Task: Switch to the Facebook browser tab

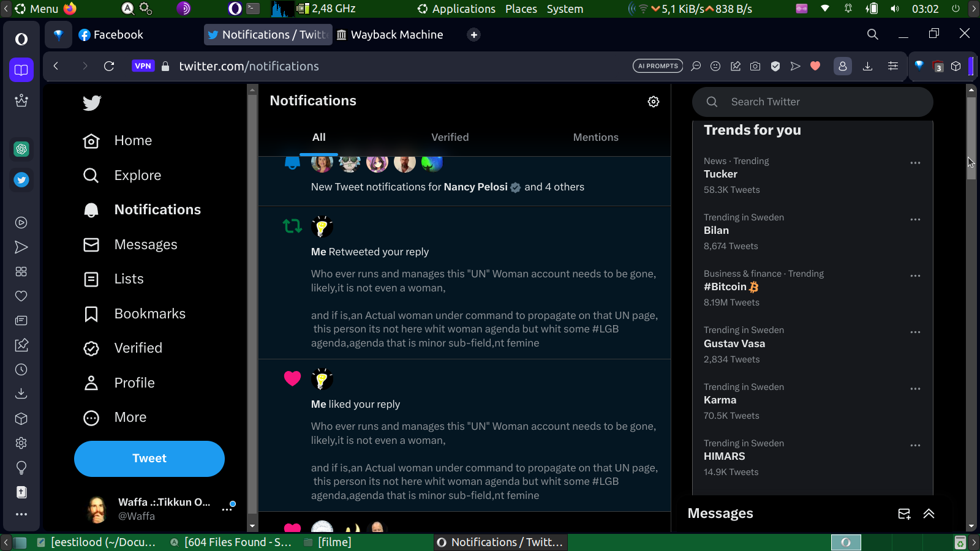Action: [x=111, y=35]
